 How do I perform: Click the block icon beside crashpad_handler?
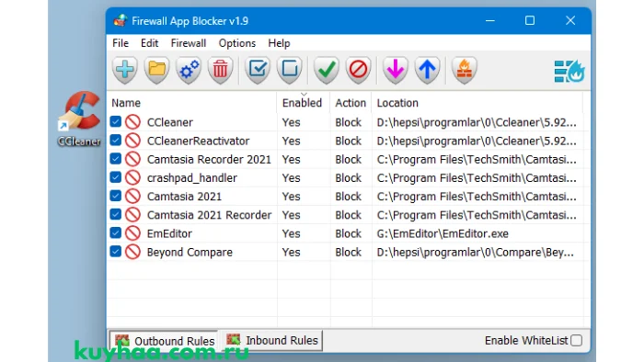coord(132,177)
